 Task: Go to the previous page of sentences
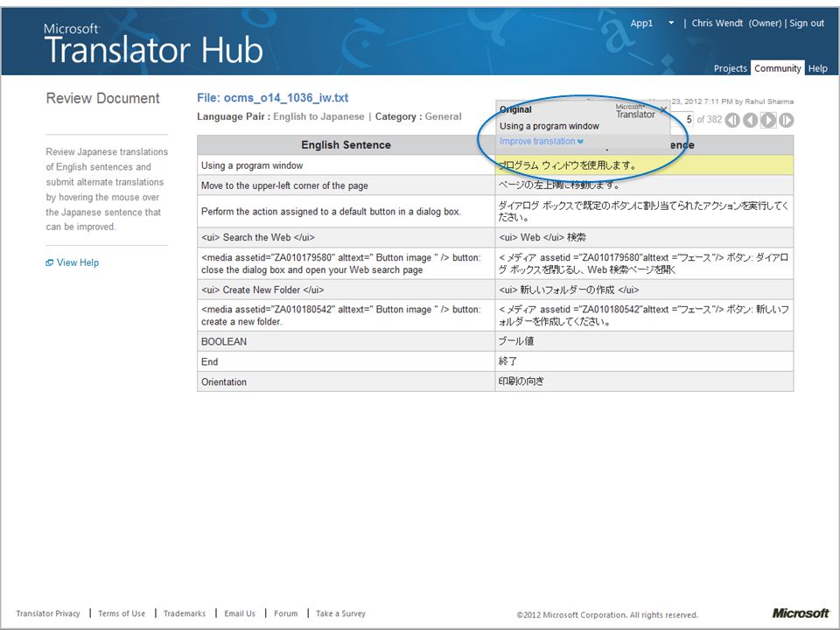pyautogui.click(x=750, y=120)
